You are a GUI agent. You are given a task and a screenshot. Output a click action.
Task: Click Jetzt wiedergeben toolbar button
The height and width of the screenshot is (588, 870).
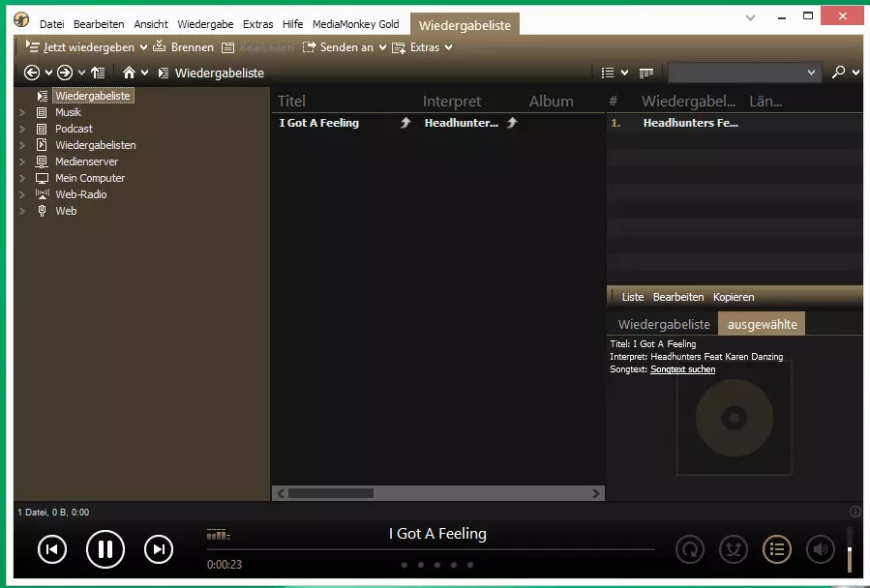(x=80, y=47)
